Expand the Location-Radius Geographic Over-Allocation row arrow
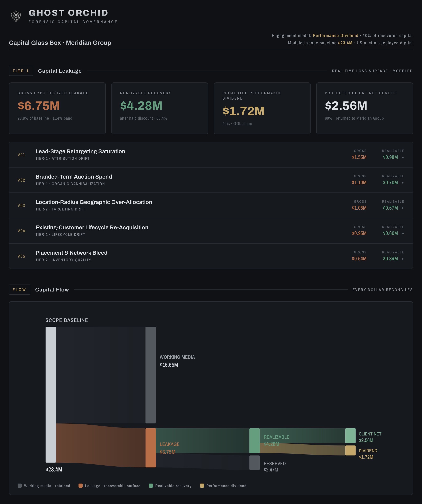Viewport: 422px width, 504px height. click(x=403, y=208)
